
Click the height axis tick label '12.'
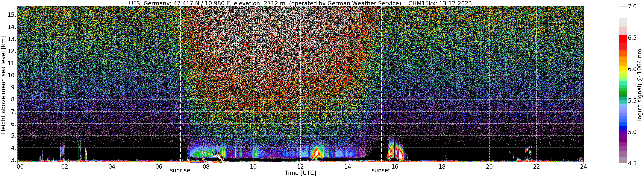tap(12, 51)
